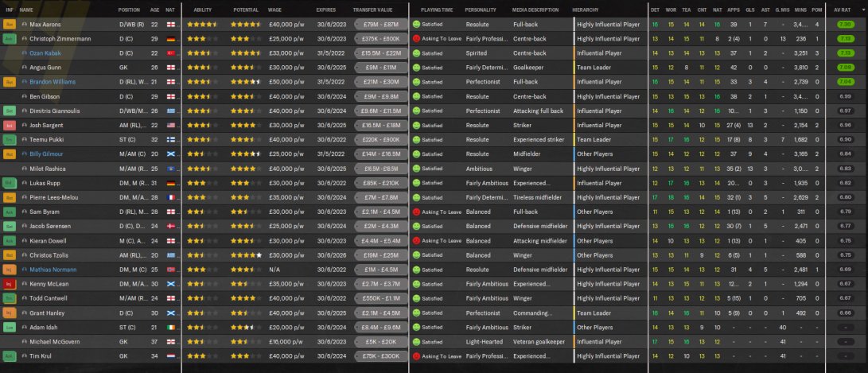This screenshot has width=868, height=373.
Task: Click the green smiley for Grant Hanley
Action: coord(416,313)
